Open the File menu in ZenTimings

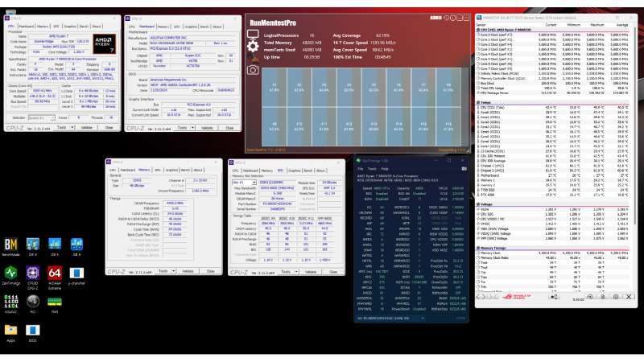tap(360, 169)
